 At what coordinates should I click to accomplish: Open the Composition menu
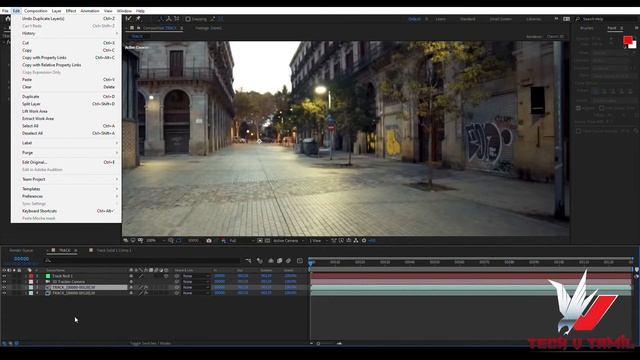point(36,11)
